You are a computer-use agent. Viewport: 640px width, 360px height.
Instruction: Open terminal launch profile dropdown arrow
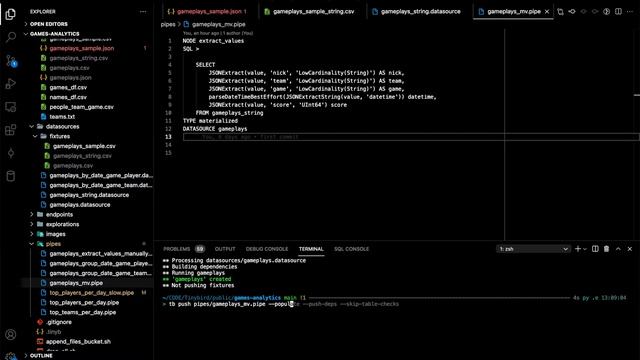(585, 249)
